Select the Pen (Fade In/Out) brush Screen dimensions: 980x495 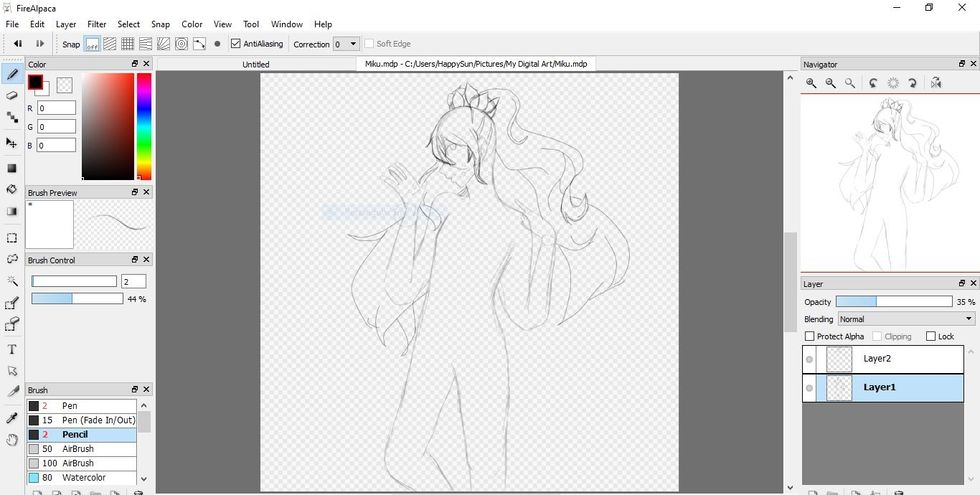tap(81, 420)
